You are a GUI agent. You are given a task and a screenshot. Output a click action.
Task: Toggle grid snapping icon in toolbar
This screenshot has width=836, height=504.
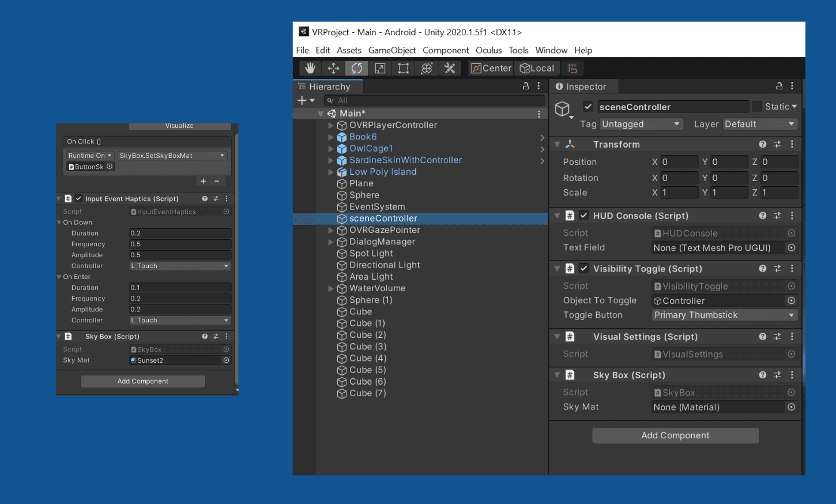click(573, 68)
